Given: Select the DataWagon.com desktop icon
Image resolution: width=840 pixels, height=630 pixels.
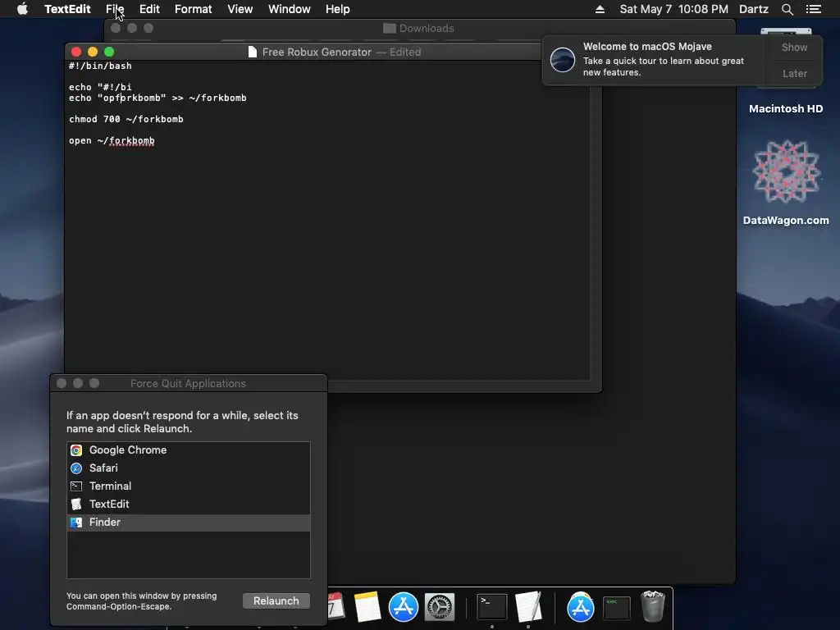Looking at the screenshot, I should tap(786, 171).
